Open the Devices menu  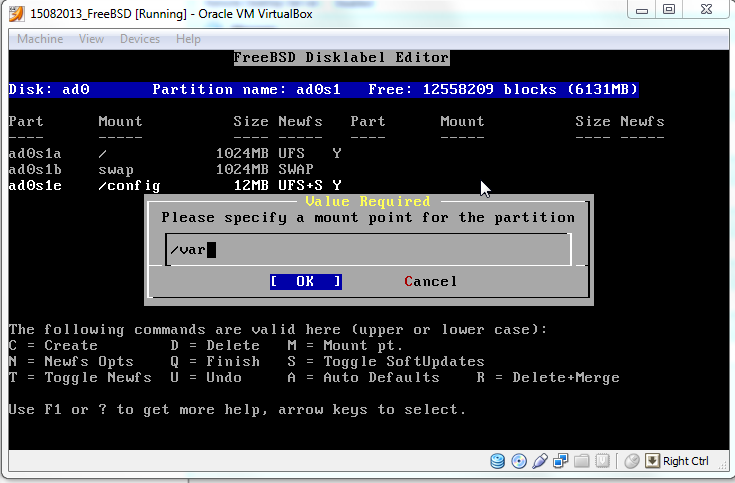(139, 39)
